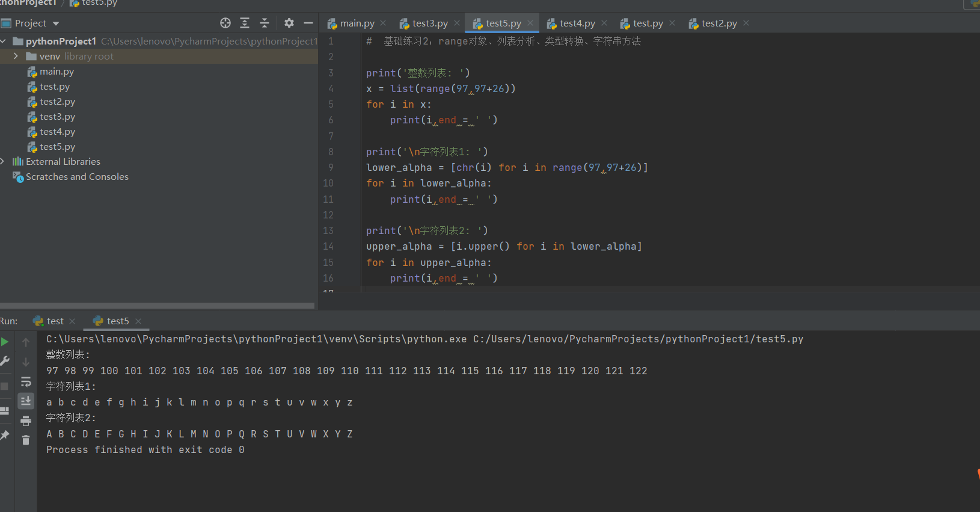980x512 pixels.
Task: Click the Print console output icon
Action: pyautogui.click(x=26, y=421)
